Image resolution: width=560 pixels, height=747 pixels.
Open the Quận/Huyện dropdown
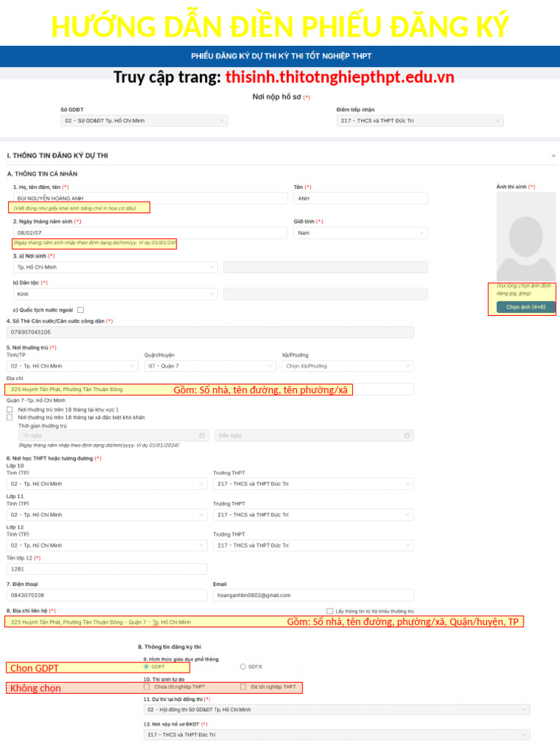pos(210,366)
